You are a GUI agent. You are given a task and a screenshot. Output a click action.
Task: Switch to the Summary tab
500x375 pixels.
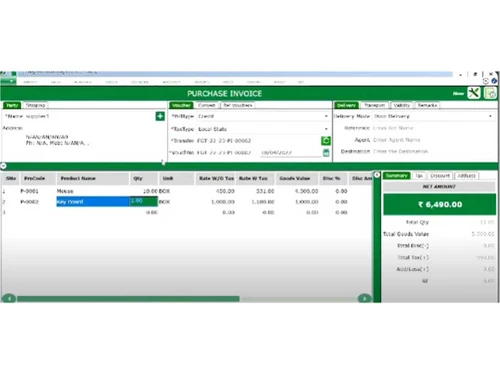397,175
